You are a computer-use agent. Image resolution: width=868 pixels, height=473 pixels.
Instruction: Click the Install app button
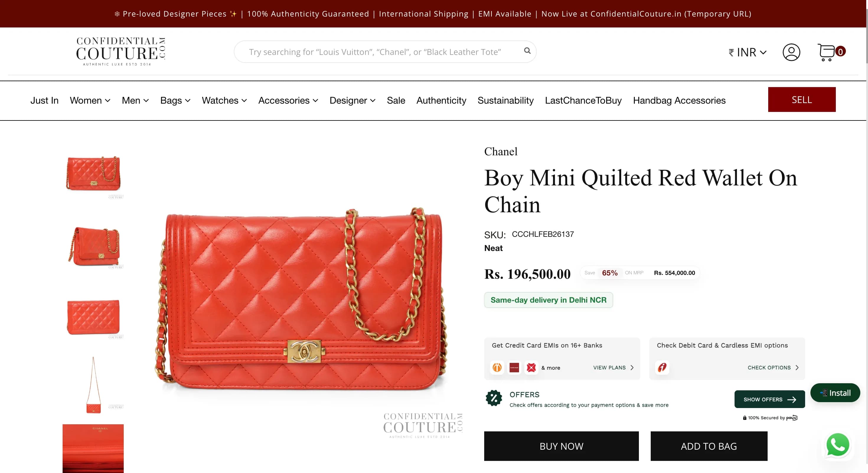coord(835,393)
